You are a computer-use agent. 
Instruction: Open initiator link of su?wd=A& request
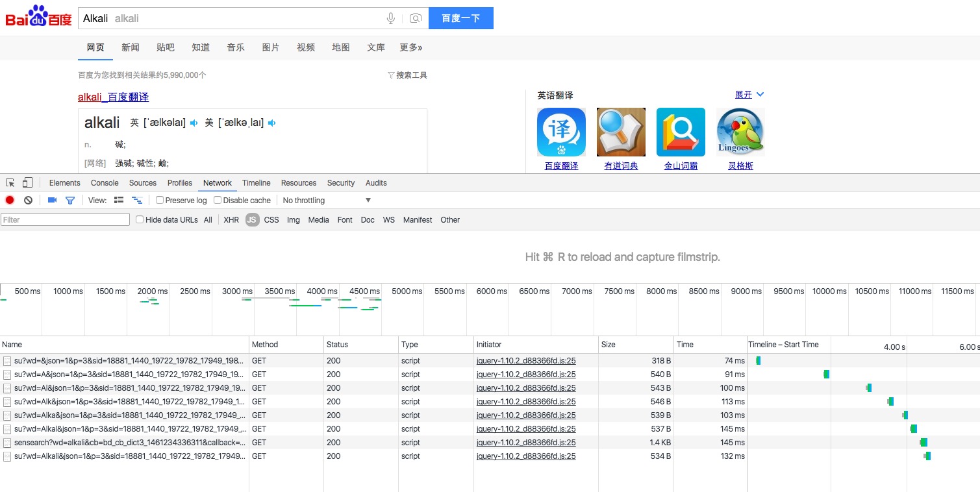pos(526,375)
